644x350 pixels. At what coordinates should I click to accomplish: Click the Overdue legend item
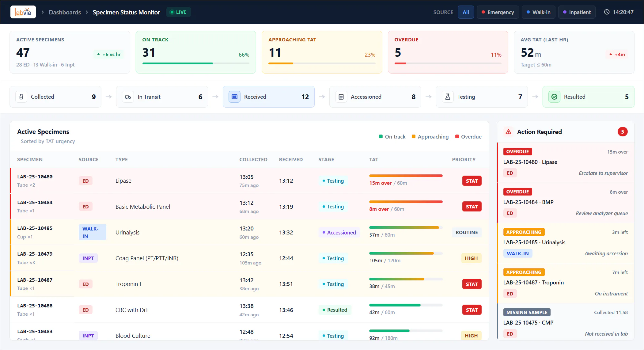(468, 137)
